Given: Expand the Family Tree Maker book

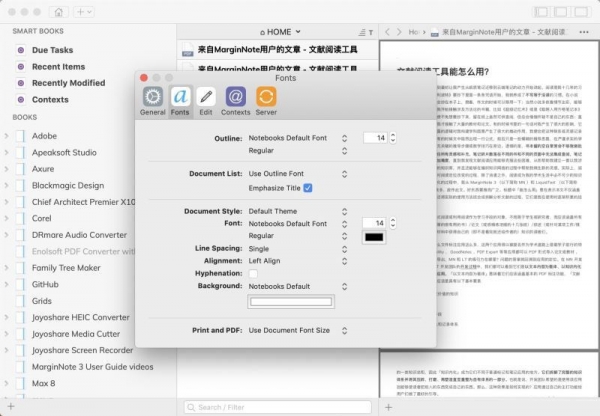Looking at the screenshot, I should click(x=7, y=268).
